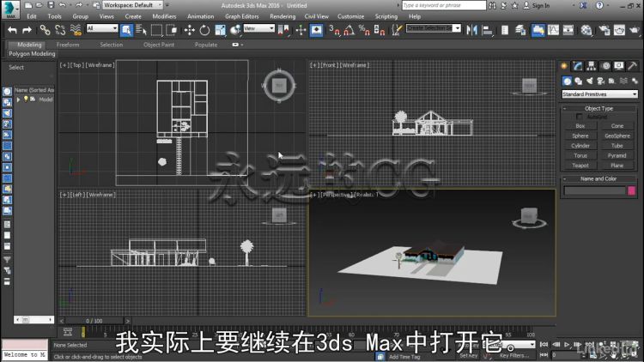The image size is (644, 362).
Task: Create a Teapot primitive
Action: (x=580, y=166)
